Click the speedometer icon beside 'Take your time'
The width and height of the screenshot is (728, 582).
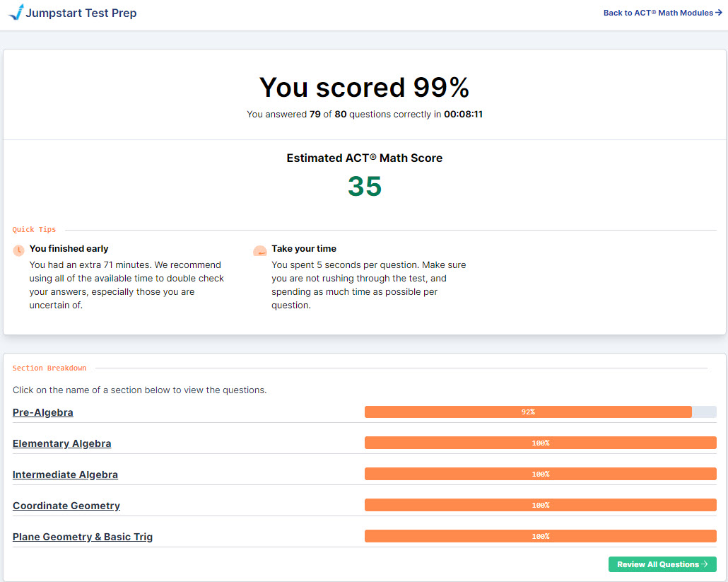pyautogui.click(x=260, y=250)
